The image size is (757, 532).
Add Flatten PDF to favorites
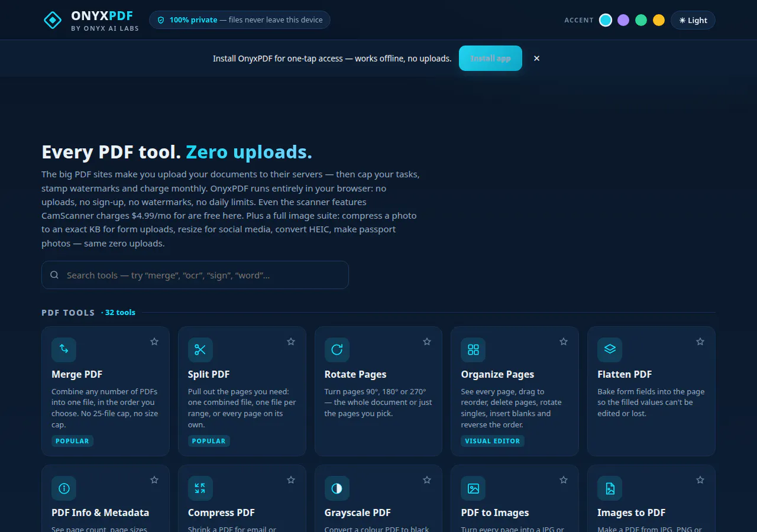coord(700,342)
